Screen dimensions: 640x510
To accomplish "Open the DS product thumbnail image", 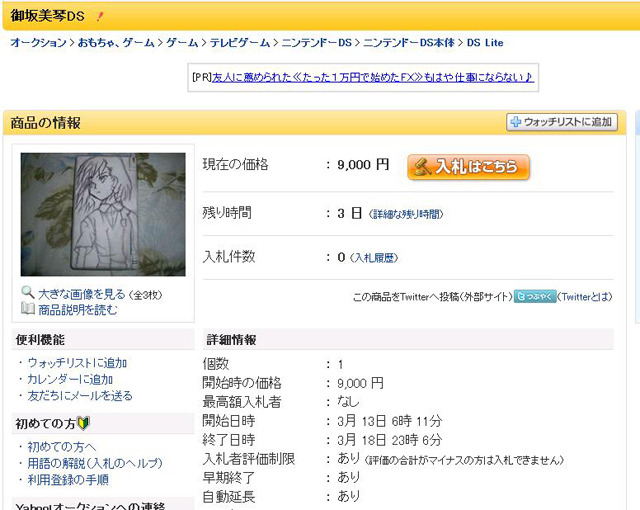I will [103, 215].
